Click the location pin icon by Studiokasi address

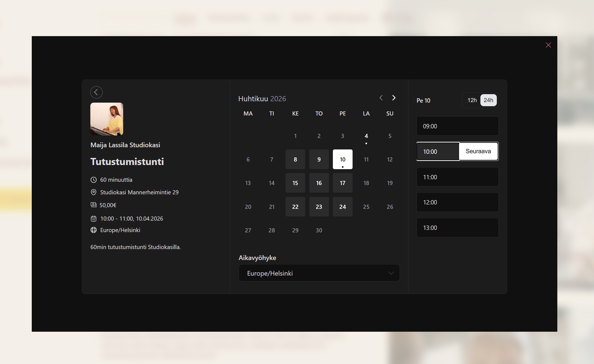[94, 192]
